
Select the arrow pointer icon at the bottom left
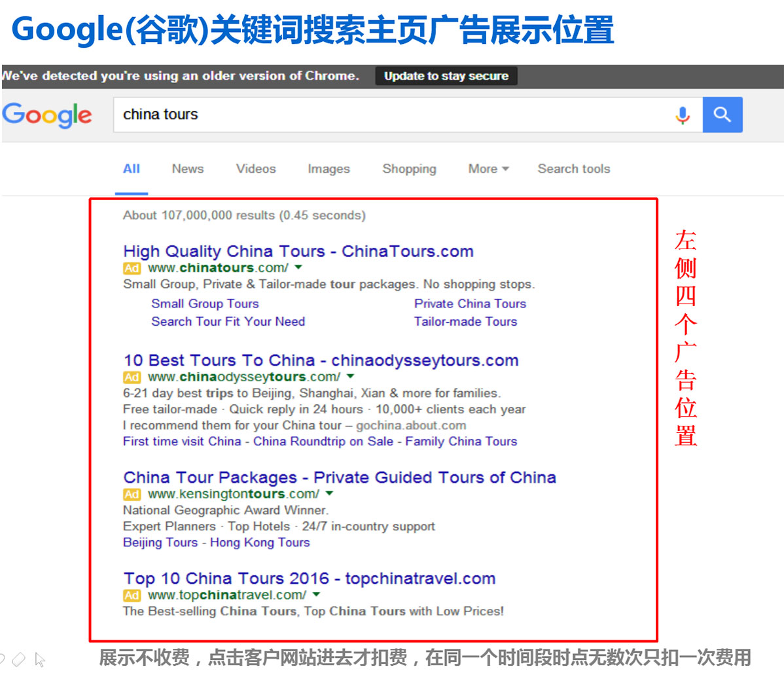click(40, 659)
